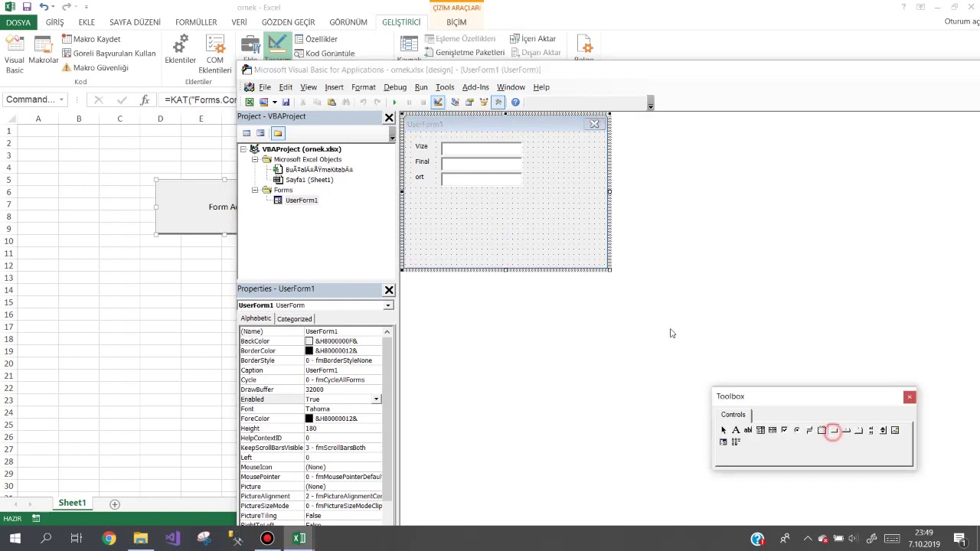Collapse Microsoft Excel Objects folder
This screenshot has width=980, height=551.
pyautogui.click(x=255, y=159)
